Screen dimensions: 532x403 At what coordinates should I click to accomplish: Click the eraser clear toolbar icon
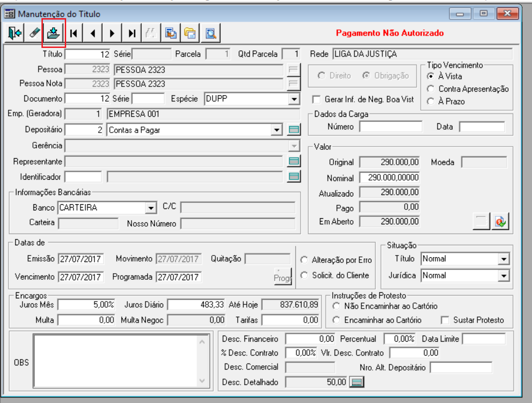click(34, 33)
